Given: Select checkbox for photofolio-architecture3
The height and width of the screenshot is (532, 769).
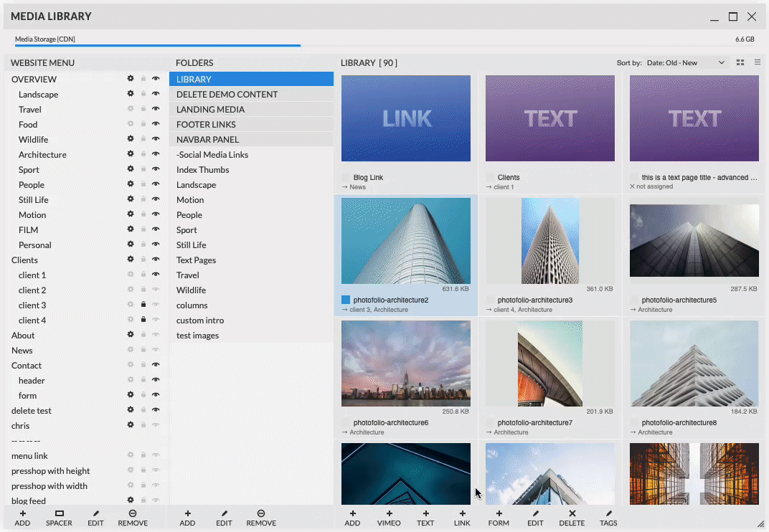Looking at the screenshot, I should (x=490, y=300).
